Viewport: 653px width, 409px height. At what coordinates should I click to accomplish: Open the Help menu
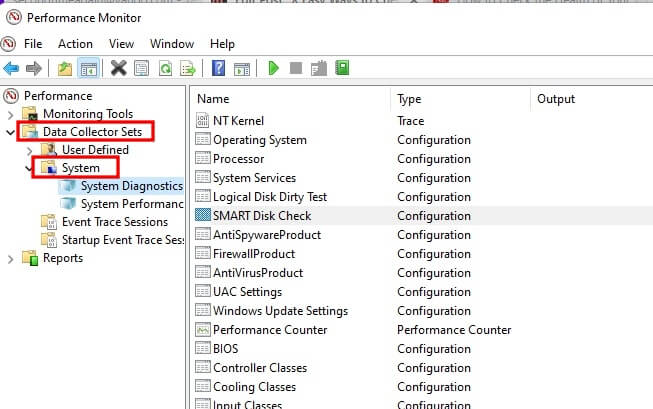222,44
